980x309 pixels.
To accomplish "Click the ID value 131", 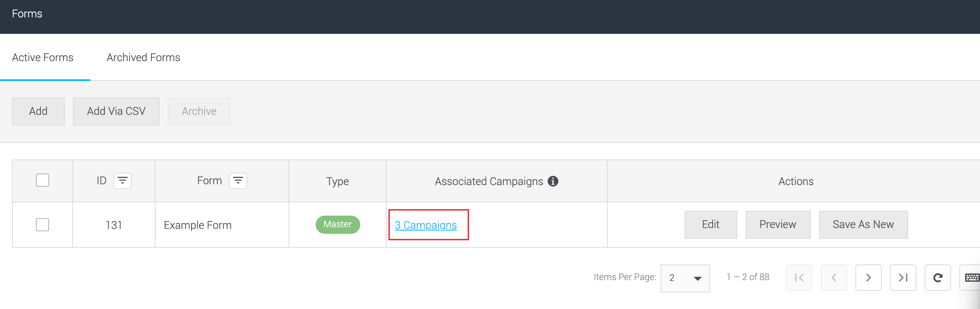I will [x=114, y=225].
